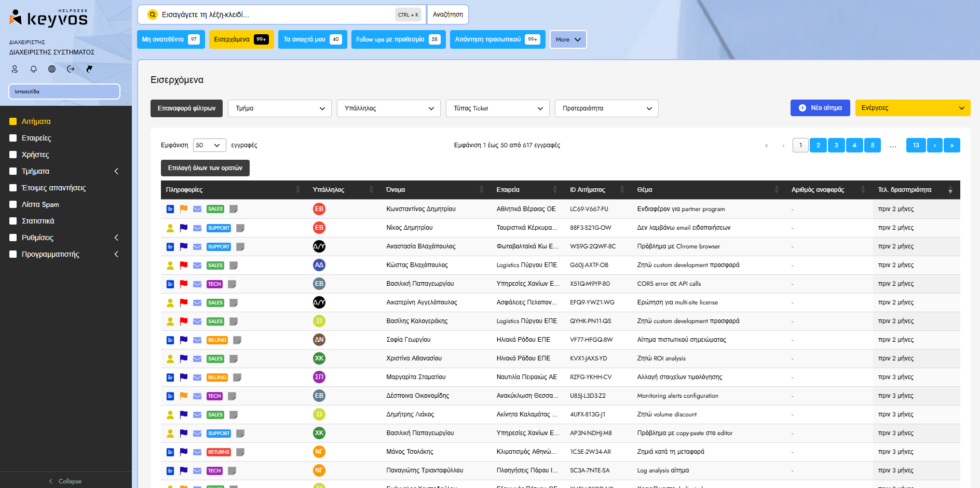
Task: Open Χρήστες in the sidebar
Action: [35, 155]
